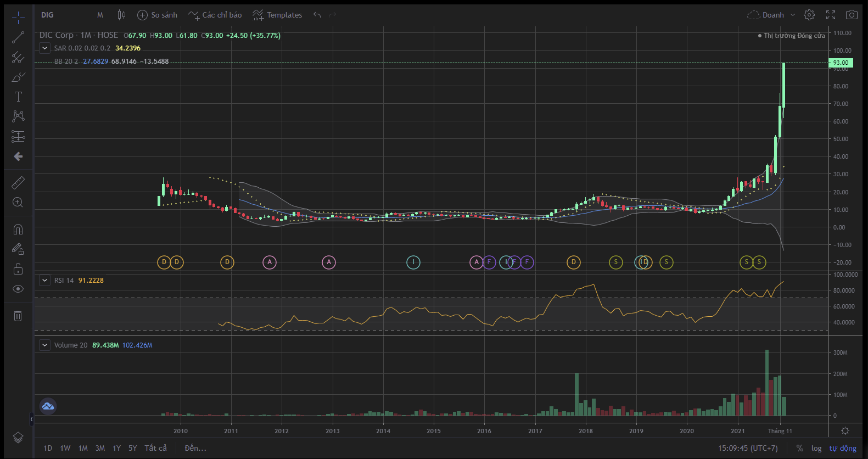Click the A event marker near 2013
The image size is (868, 459).
[329, 262]
